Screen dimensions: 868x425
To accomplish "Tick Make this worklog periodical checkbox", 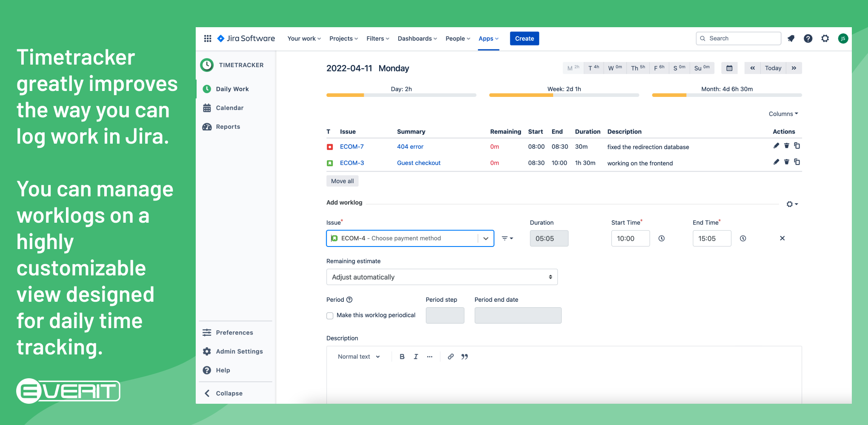I will click(330, 316).
